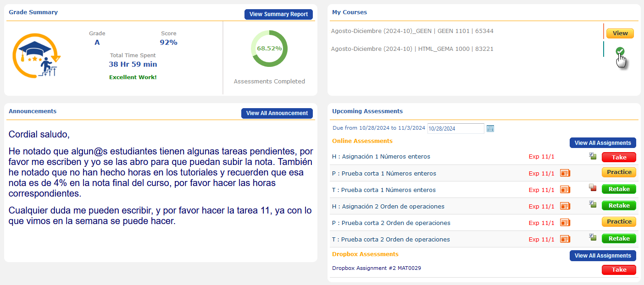Open the calendar date picker icon

pos(490,129)
